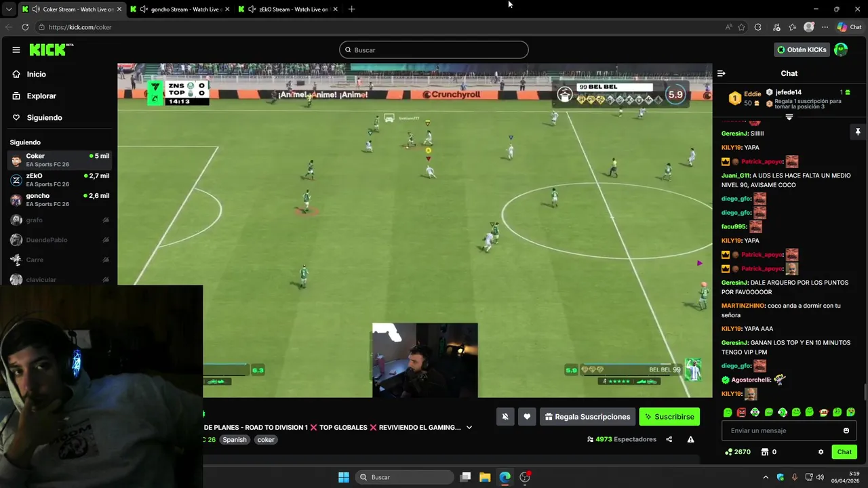Add page to favorites star icon

point(742,27)
